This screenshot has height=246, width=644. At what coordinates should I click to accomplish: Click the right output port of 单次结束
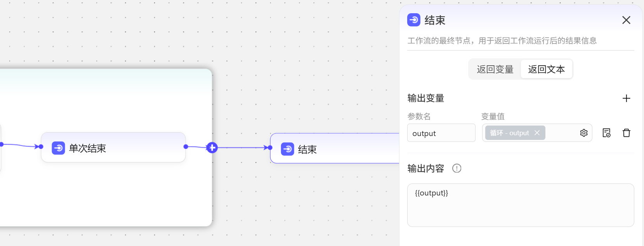click(186, 147)
